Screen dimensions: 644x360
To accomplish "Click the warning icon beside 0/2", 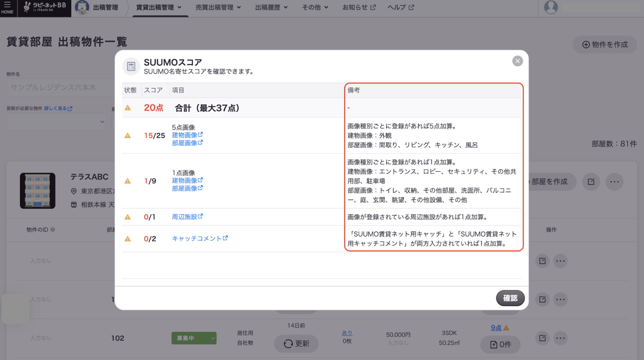I will (128, 239).
